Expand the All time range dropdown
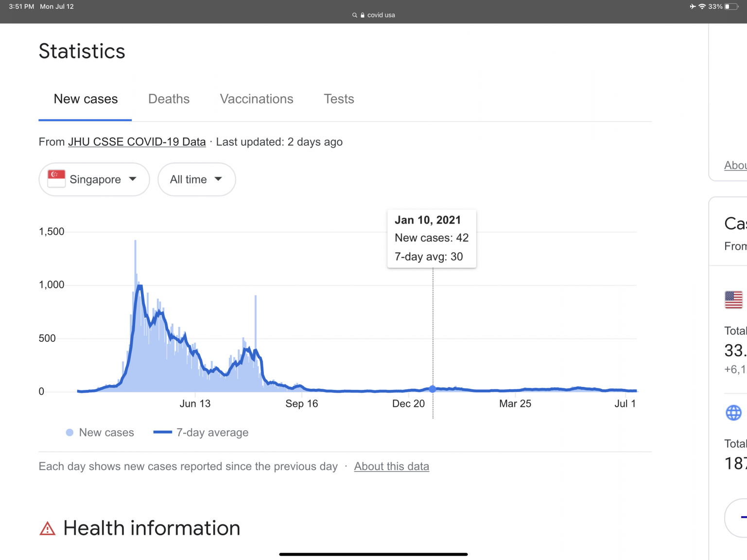747x560 pixels. click(196, 179)
